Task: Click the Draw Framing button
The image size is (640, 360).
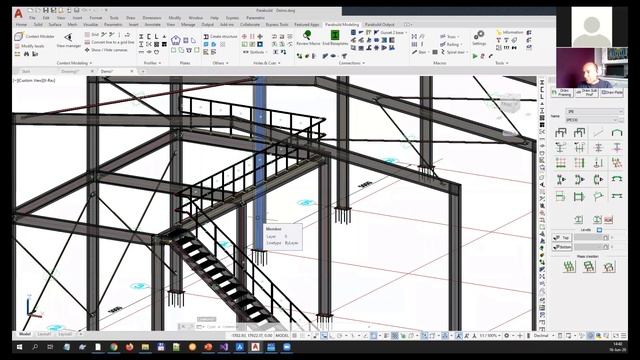Action: [562, 93]
